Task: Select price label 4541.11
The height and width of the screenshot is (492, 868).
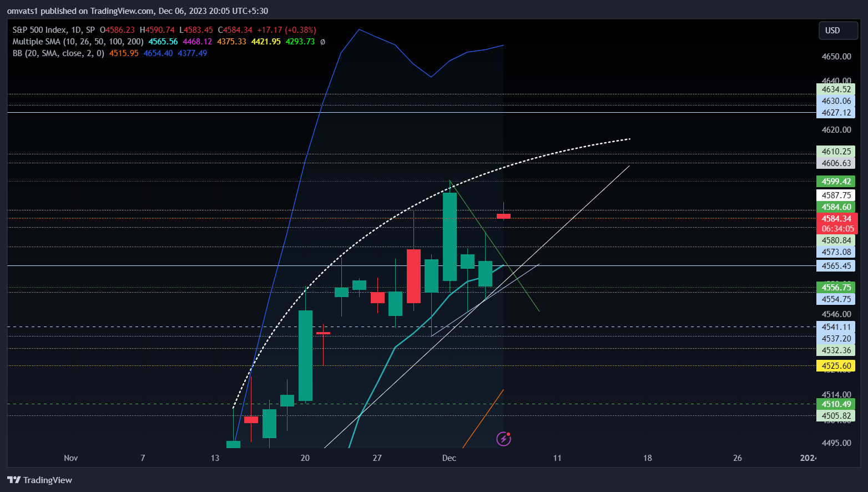Action: pyautogui.click(x=836, y=327)
